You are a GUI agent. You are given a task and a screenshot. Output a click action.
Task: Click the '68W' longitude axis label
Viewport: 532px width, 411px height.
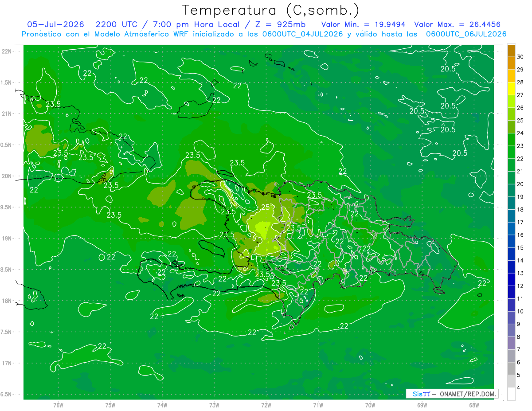coord(474,405)
